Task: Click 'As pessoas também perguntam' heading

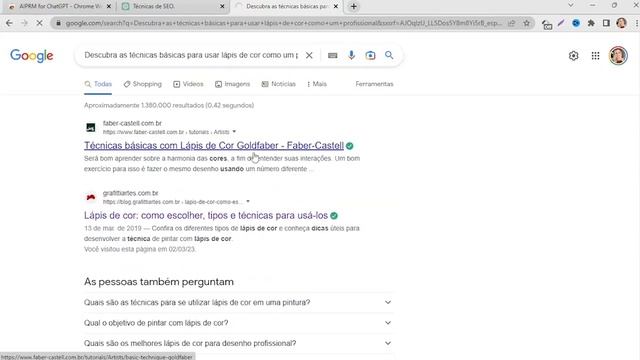Action: (159, 282)
